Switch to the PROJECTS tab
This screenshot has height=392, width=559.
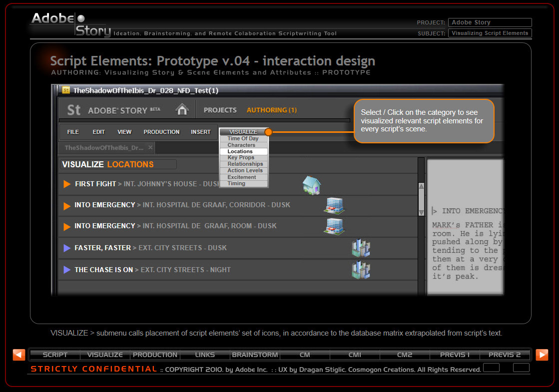click(x=220, y=110)
